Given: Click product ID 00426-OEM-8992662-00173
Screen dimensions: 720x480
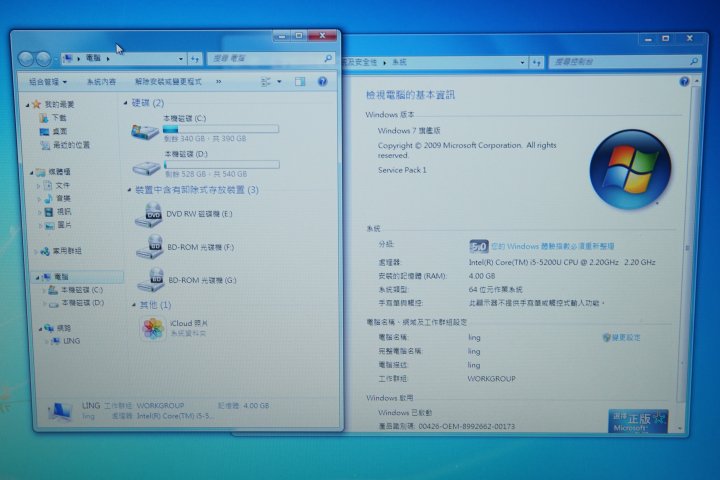Looking at the screenshot, I should [467, 426].
